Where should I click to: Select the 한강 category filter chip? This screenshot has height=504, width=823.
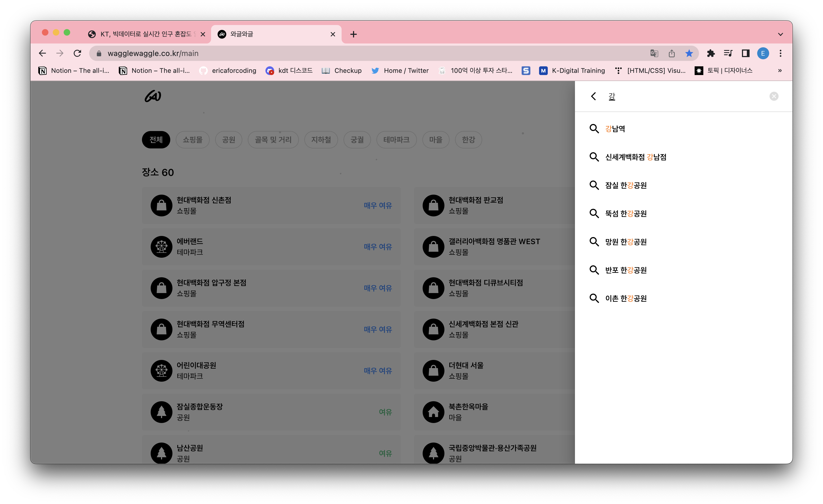(468, 140)
